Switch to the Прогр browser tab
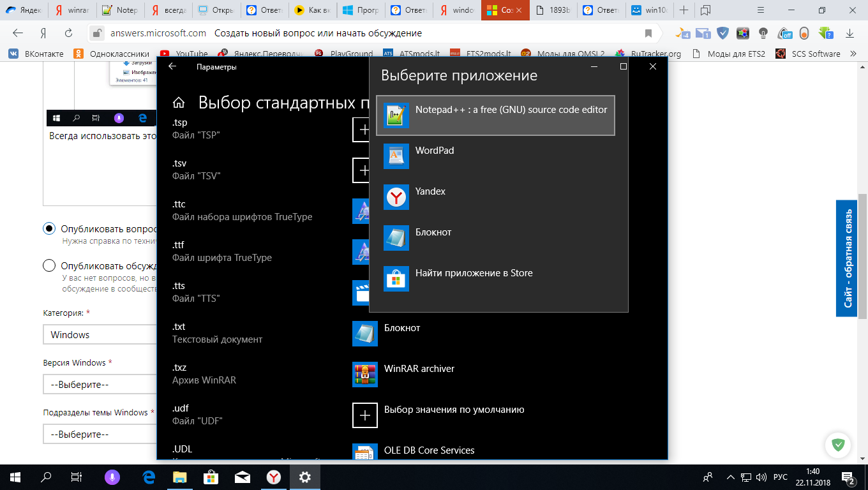This screenshot has width=868, height=490. coord(360,10)
